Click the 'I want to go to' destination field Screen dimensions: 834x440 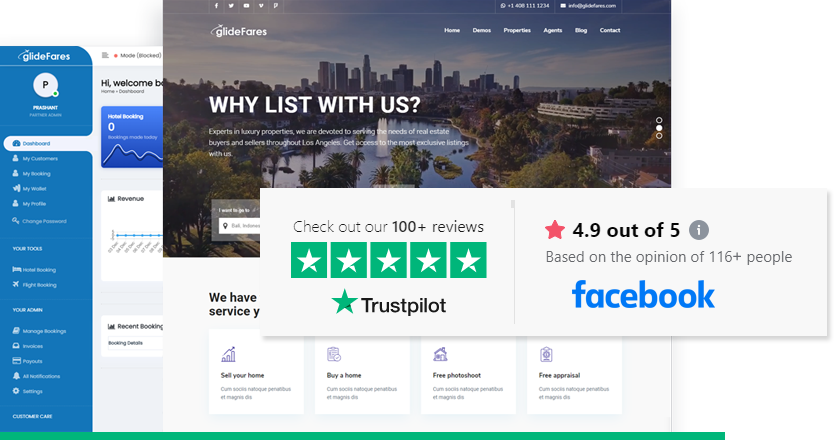[239, 226]
